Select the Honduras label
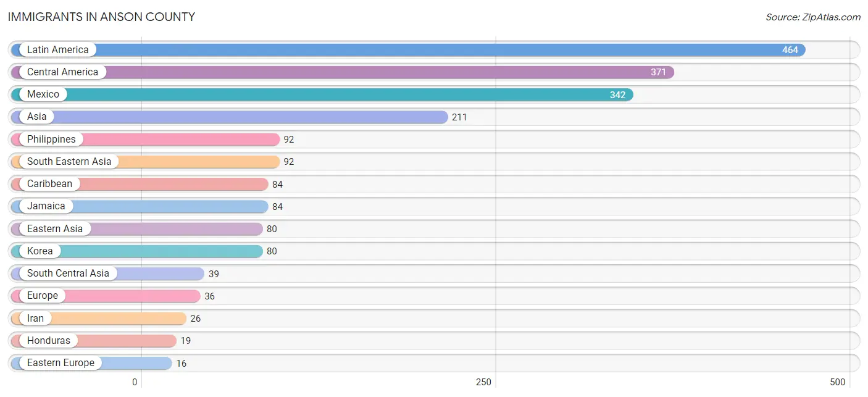 pos(49,341)
